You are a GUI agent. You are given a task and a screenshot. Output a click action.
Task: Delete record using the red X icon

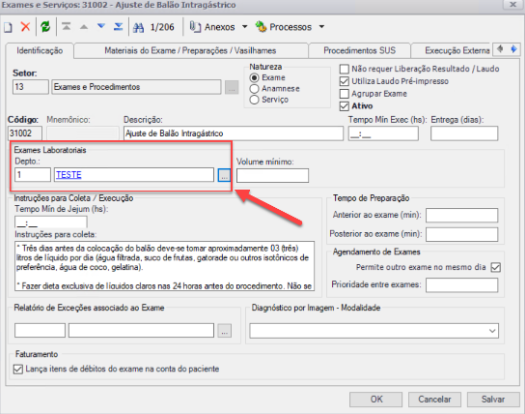25,27
